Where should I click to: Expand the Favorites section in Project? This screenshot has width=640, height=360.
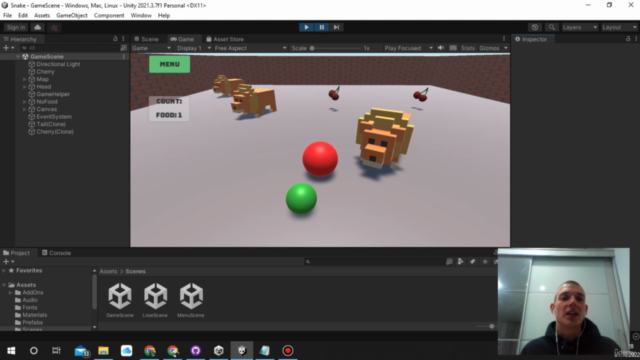point(4,271)
